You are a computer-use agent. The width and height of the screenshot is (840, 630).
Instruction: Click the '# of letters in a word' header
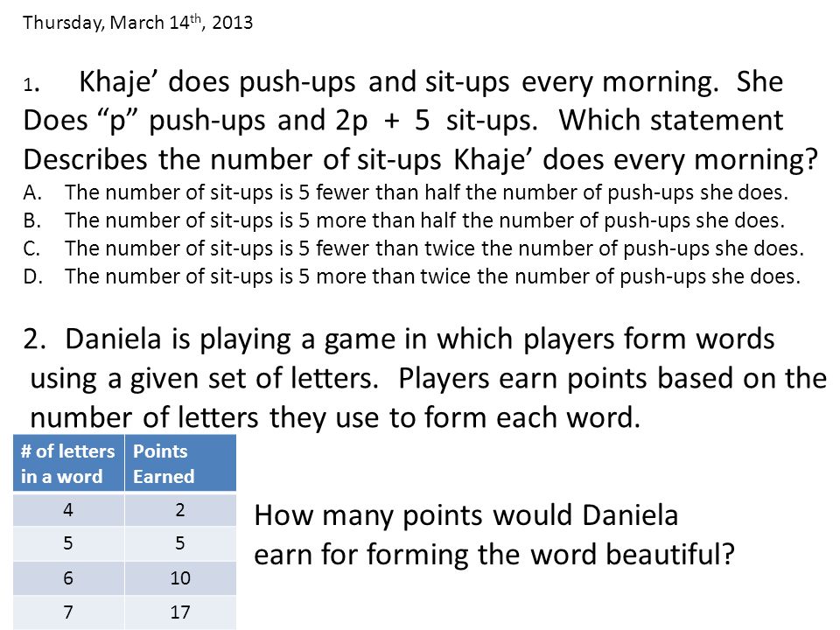(x=68, y=463)
